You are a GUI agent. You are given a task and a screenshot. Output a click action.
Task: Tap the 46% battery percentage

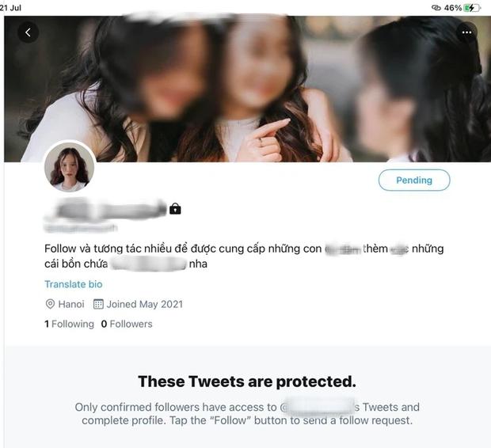pos(453,8)
